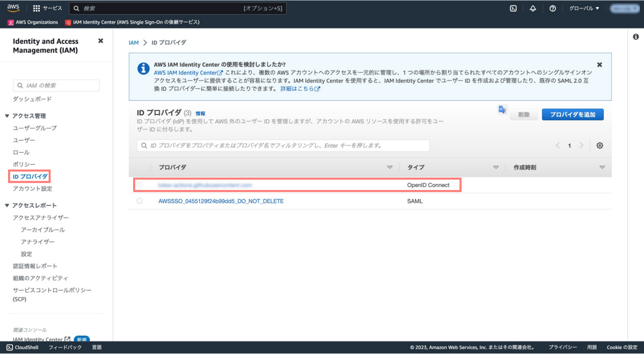Viewport: 644px width, 354px height.
Task: Click the OpenID Connect type cell
Action: (428, 185)
